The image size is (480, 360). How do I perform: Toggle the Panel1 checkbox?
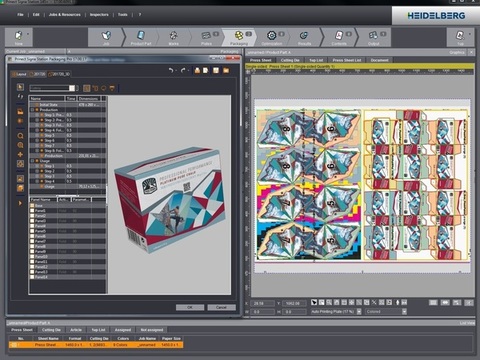(x=32, y=211)
